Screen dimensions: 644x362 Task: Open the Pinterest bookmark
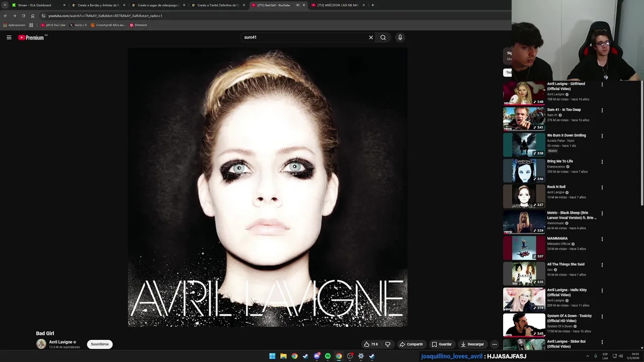point(138,25)
